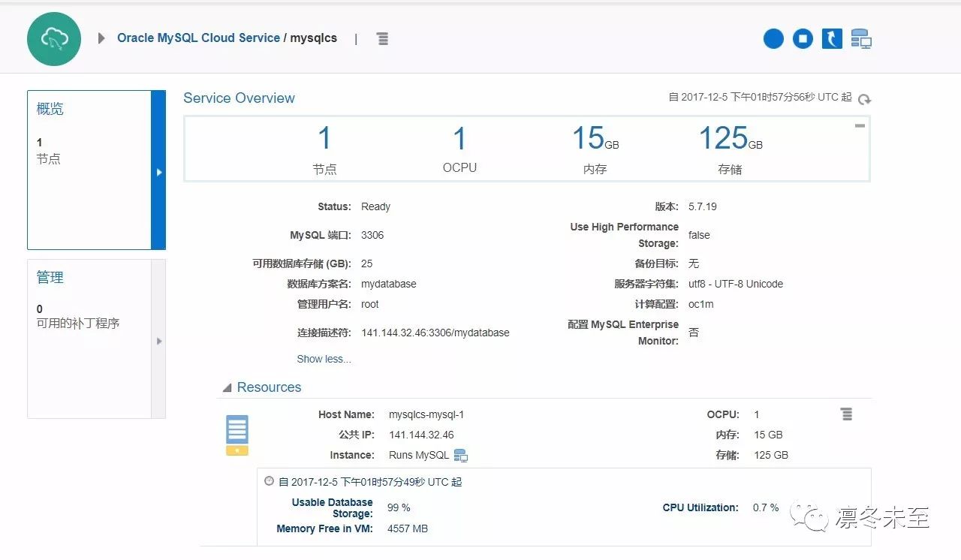Viewport: 961px width, 560px height.
Task: Click the mysqlcs-mysql-1 server node icon
Action: [237, 435]
